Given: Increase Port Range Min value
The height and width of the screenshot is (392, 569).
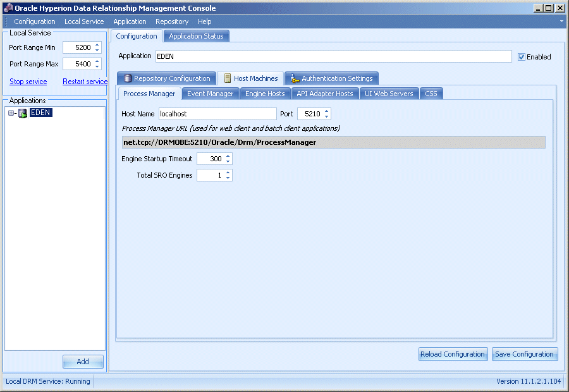Looking at the screenshot, I should pyautogui.click(x=97, y=45).
